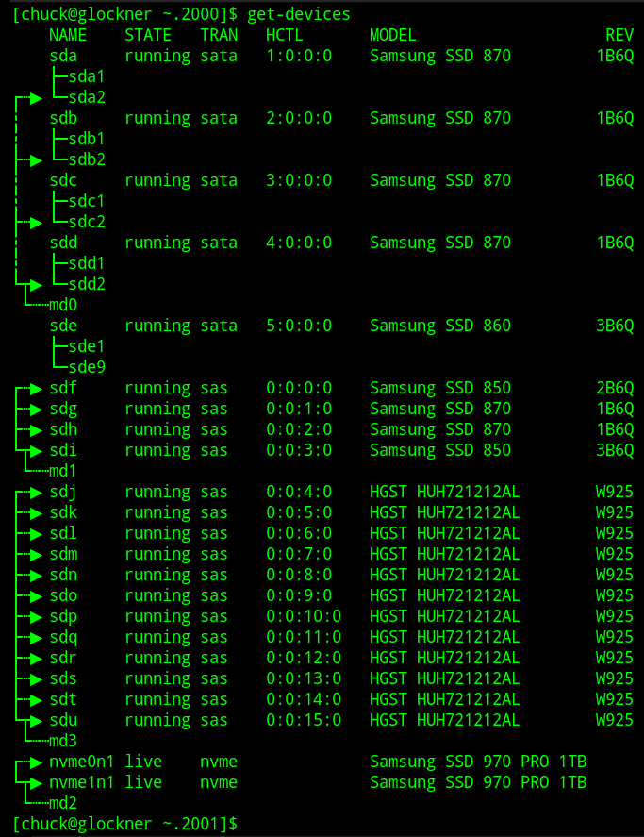This screenshot has width=644, height=837.
Task: Click device name sdi
Action: click(x=63, y=450)
